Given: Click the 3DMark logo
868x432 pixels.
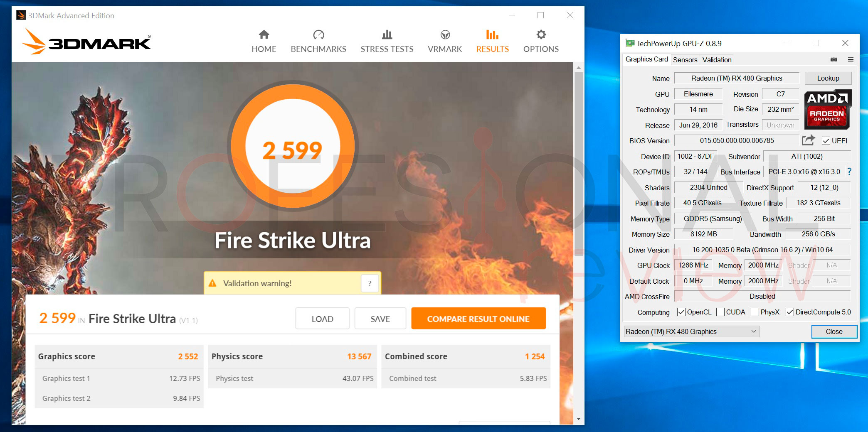Looking at the screenshot, I should click(x=86, y=42).
